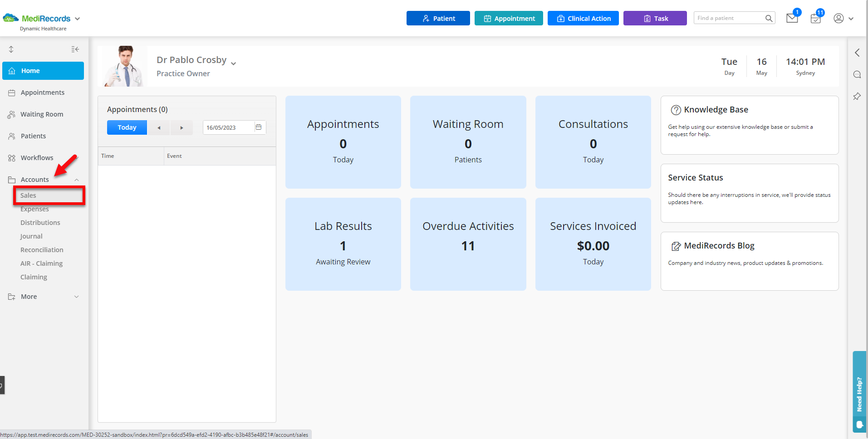Click the Workflows icon in sidebar
This screenshot has width=868, height=439.
(x=12, y=158)
